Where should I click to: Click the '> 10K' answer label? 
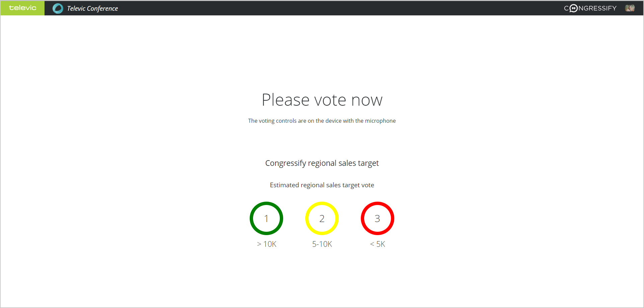point(267,244)
